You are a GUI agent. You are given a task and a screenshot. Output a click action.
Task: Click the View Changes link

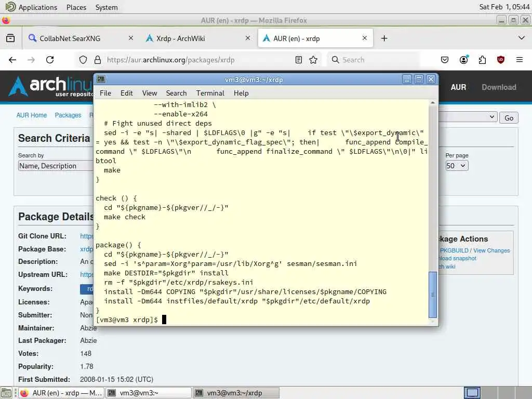coord(491,250)
